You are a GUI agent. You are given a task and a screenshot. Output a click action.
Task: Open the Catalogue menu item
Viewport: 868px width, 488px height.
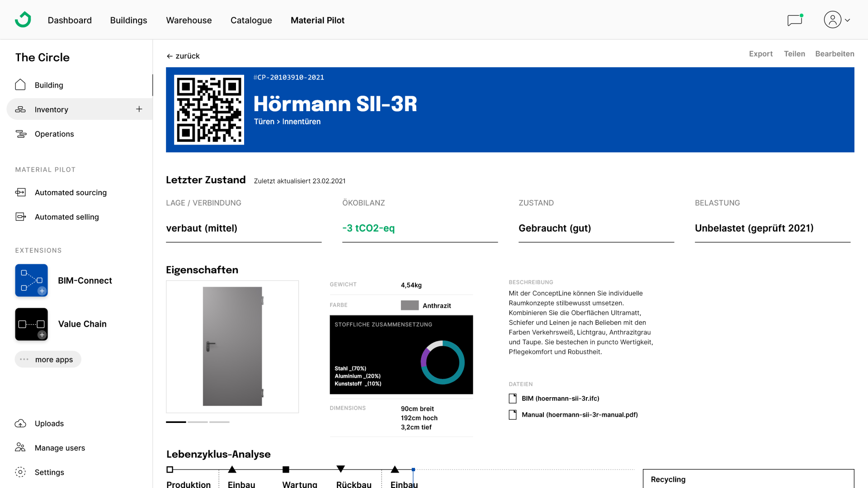coord(251,20)
